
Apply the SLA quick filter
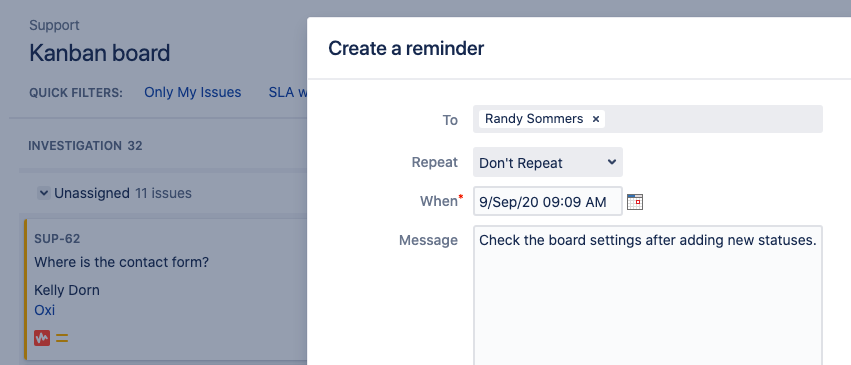(x=288, y=92)
